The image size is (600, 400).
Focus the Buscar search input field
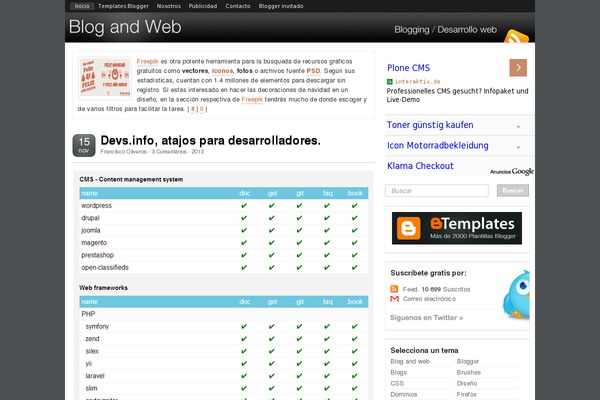(437, 191)
